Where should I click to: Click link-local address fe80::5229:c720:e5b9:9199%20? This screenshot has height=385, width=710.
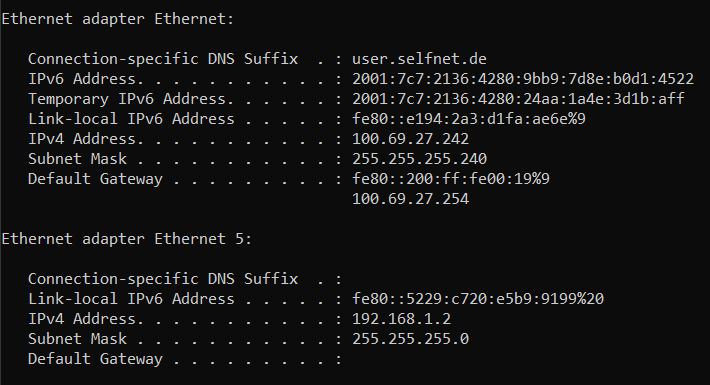(x=478, y=298)
